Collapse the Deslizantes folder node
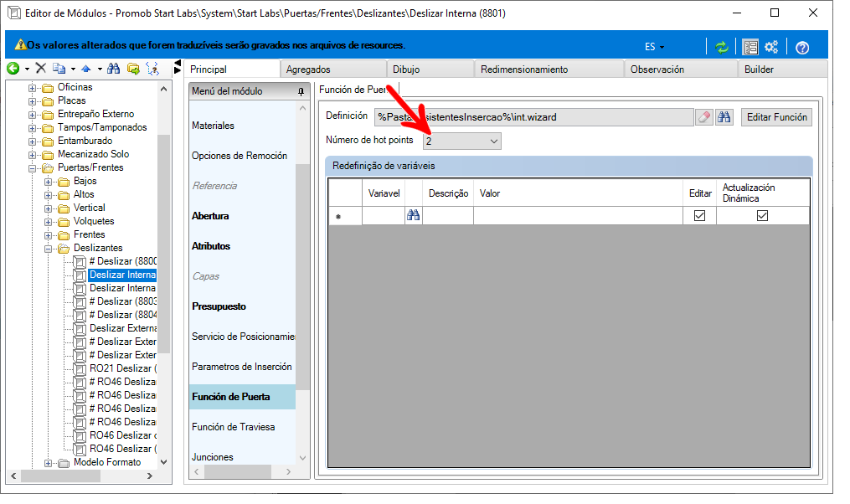850x504 pixels. pyautogui.click(x=49, y=249)
